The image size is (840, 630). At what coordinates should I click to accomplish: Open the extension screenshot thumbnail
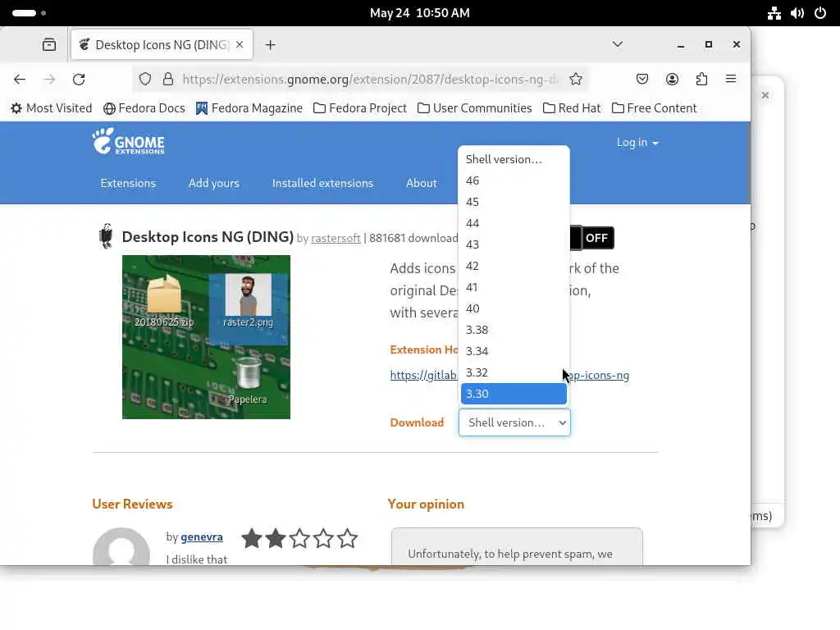click(x=206, y=337)
